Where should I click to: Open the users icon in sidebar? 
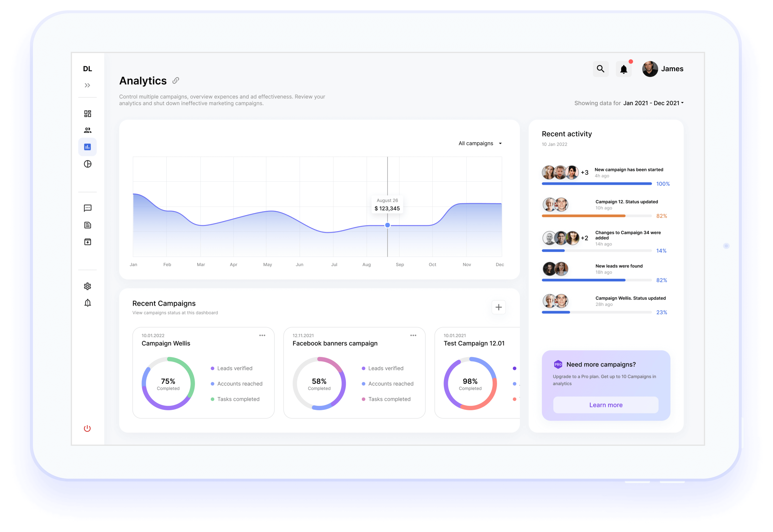[x=88, y=130]
